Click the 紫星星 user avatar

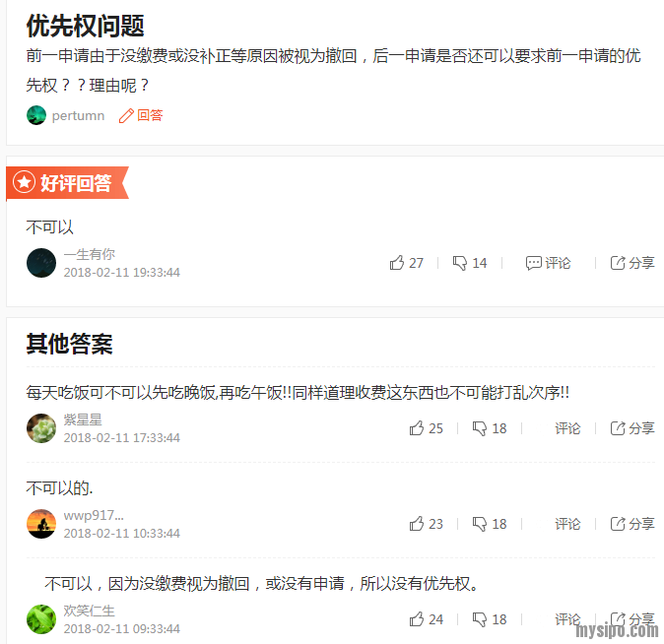coord(41,428)
